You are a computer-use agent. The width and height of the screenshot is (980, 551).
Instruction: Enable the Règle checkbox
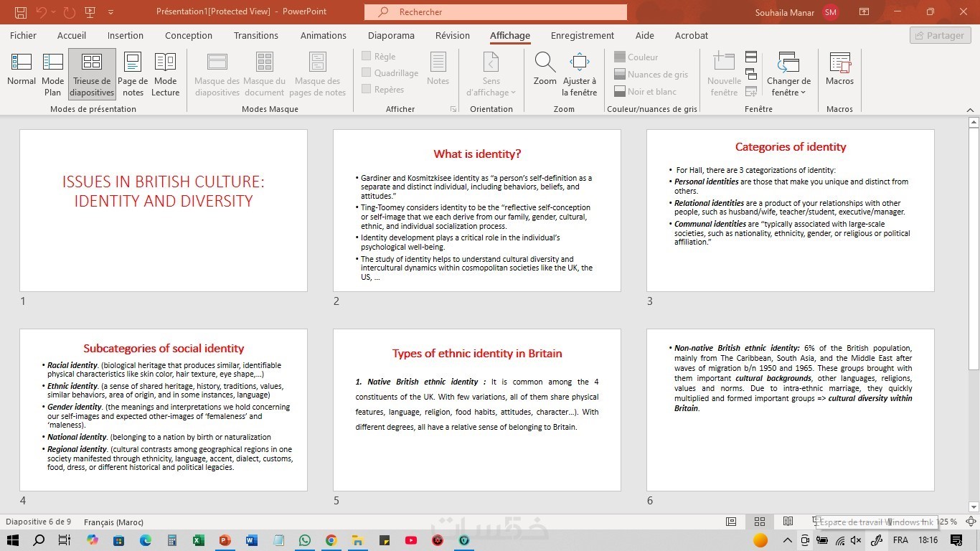(x=367, y=57)
